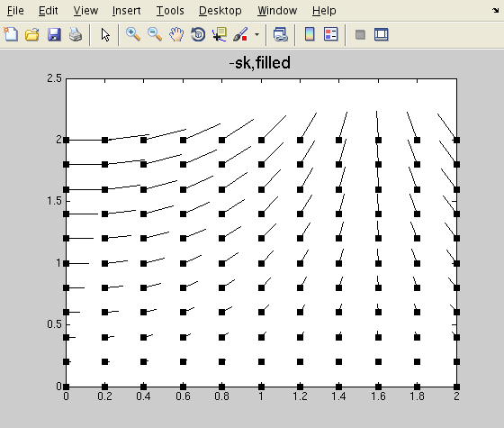Open the brush color dropdown arrow
The image size is (504, 428).
click(256, 34)
